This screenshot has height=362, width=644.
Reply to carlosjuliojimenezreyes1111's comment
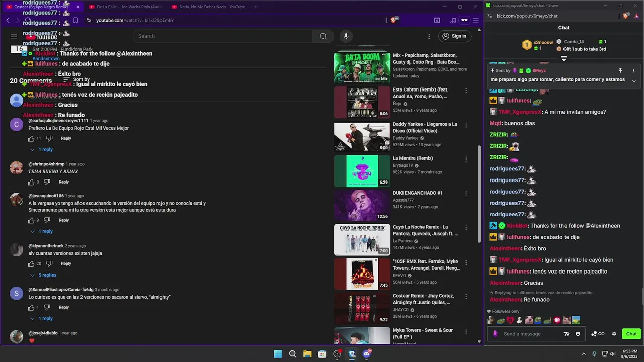(x=66, y=138)
